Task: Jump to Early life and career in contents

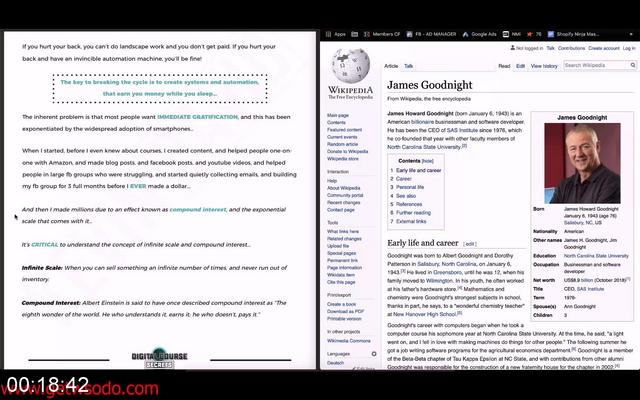Action: [x=418, y=171]
